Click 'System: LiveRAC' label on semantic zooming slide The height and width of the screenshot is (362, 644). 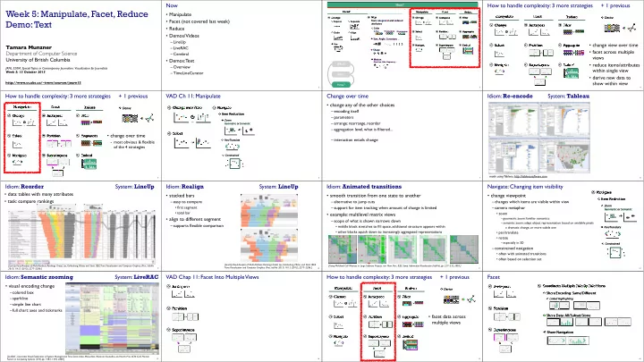tap(136, 277)
